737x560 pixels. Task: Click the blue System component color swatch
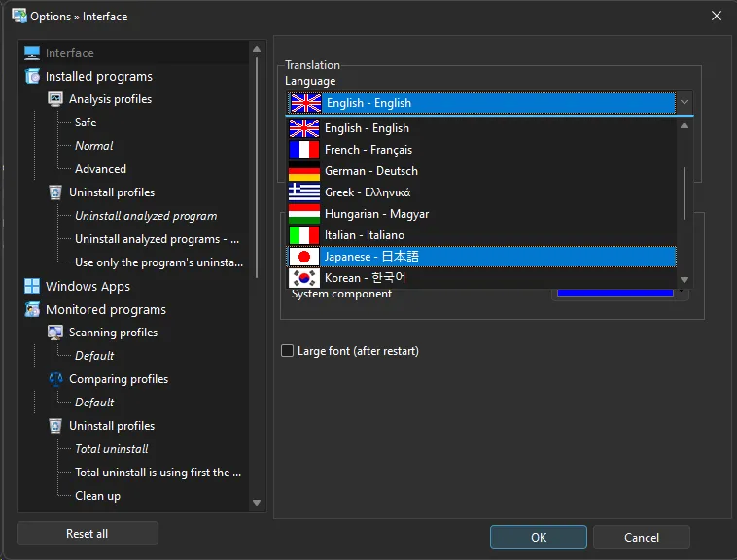[613, 291]
